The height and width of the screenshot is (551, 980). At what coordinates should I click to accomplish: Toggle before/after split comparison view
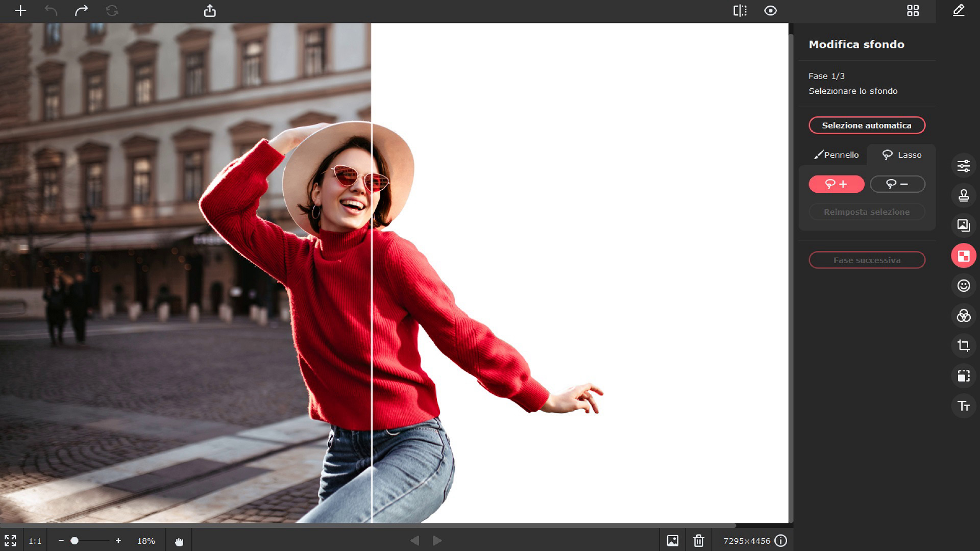coord(740,11)
